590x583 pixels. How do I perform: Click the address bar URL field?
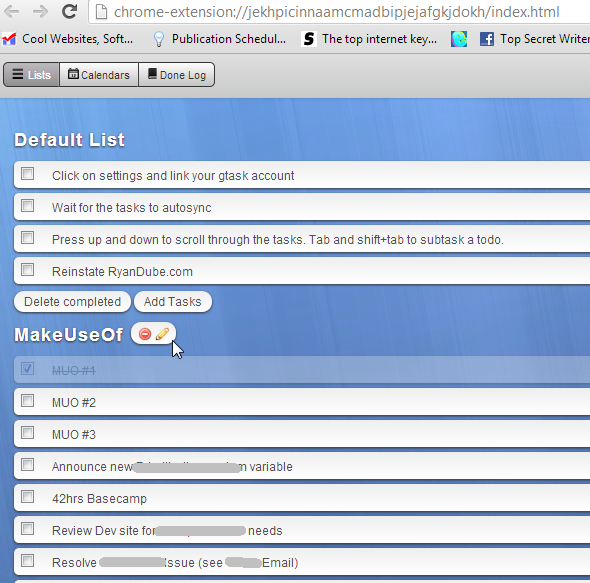(339, 12)
